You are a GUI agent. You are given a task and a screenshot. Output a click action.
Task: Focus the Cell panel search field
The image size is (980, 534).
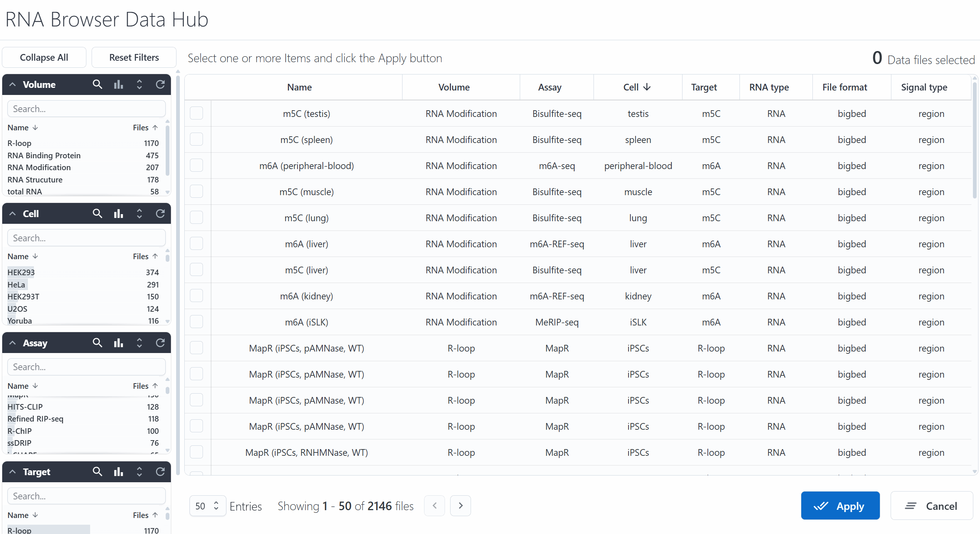pos(86,238)
